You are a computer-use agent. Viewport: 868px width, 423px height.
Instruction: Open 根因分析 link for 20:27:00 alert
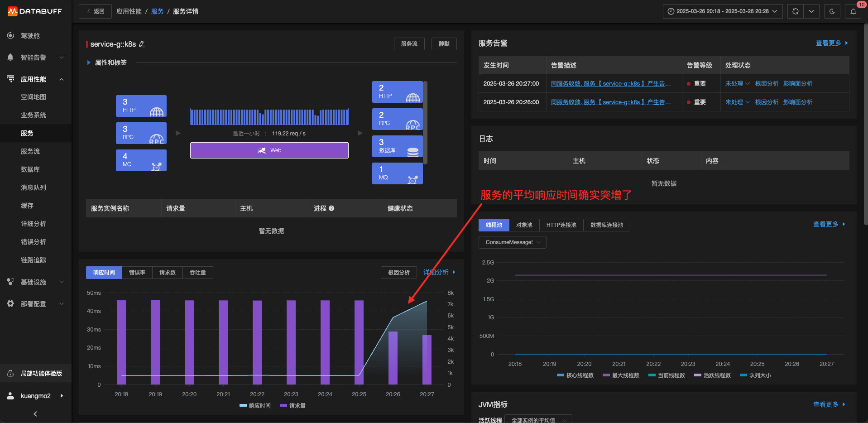[767, 84]
